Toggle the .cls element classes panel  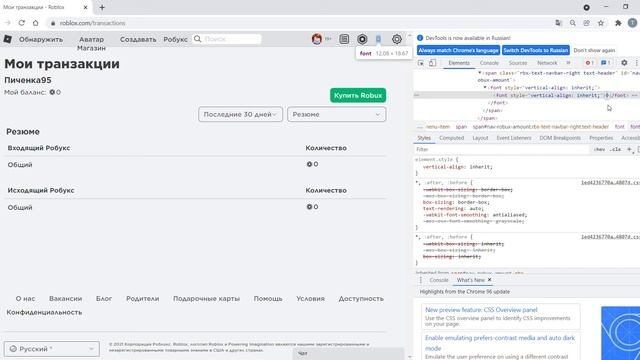(x=615, y=149)
